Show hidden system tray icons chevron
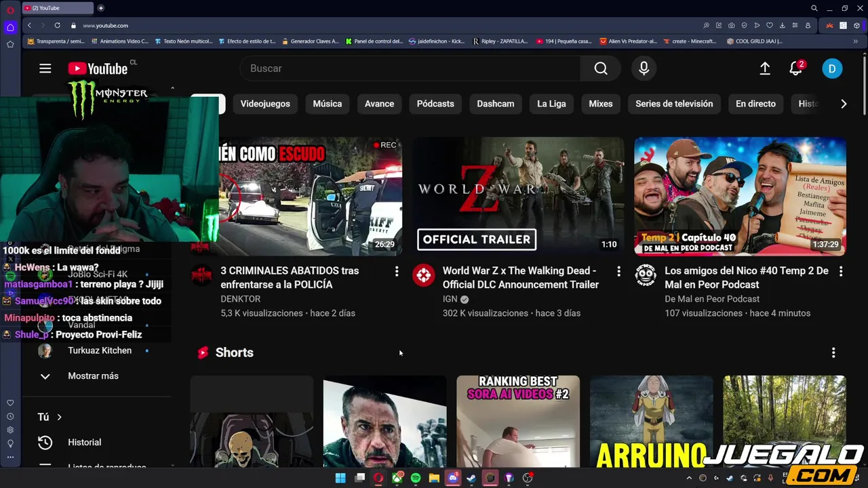Image resolution: width=868 pixels, height=488 pixels. point(689,478)
